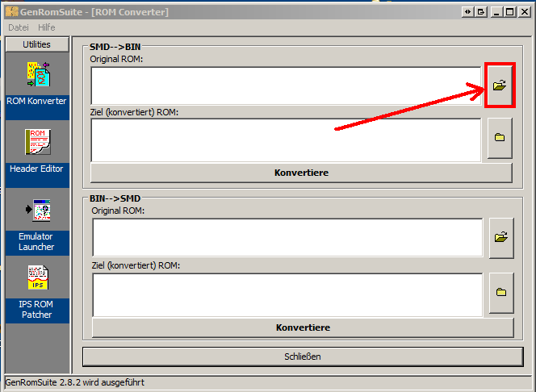
Task: Focus the BIN-->SMD Ziel ROM field
Action: [x=287, y=295]
